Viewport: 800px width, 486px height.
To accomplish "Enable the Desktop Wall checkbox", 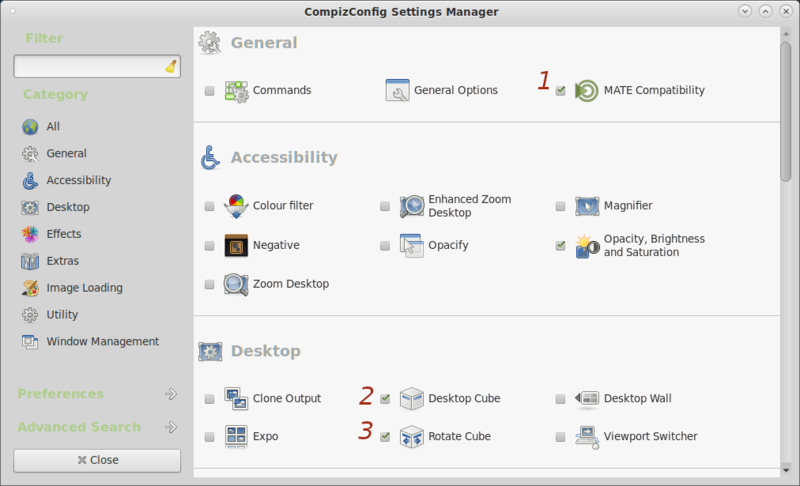I will [x=560, y=399].
